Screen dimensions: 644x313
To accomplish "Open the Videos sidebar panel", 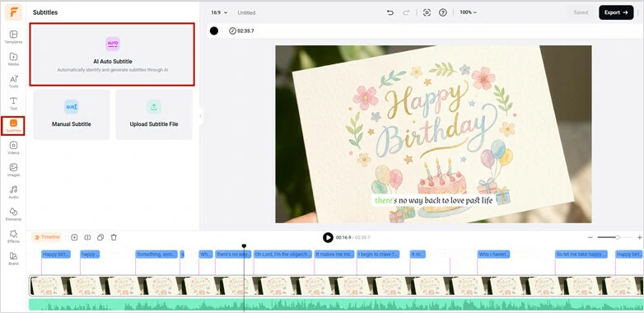I will coord(13,147).
